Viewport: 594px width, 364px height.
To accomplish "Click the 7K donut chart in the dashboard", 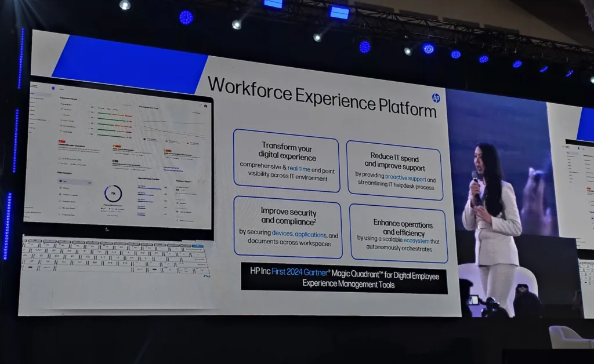I will 113,194.
